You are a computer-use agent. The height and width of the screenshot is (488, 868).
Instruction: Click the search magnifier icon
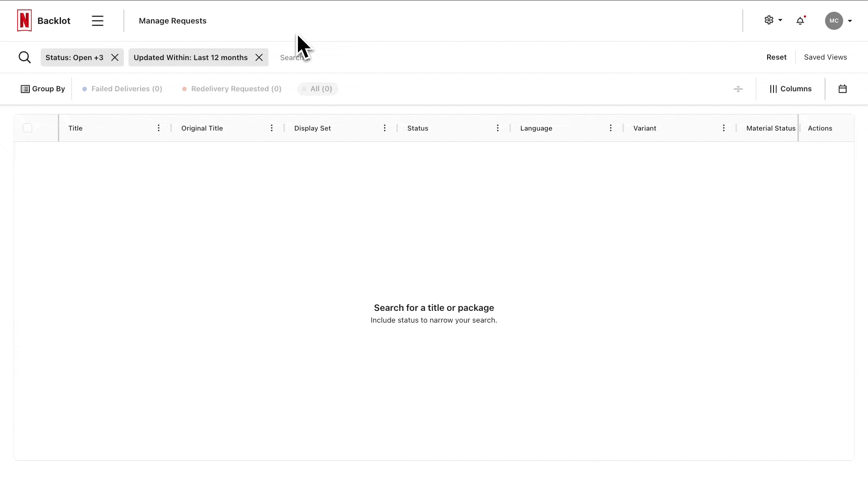pyautogui.click(x=25, y=57)
